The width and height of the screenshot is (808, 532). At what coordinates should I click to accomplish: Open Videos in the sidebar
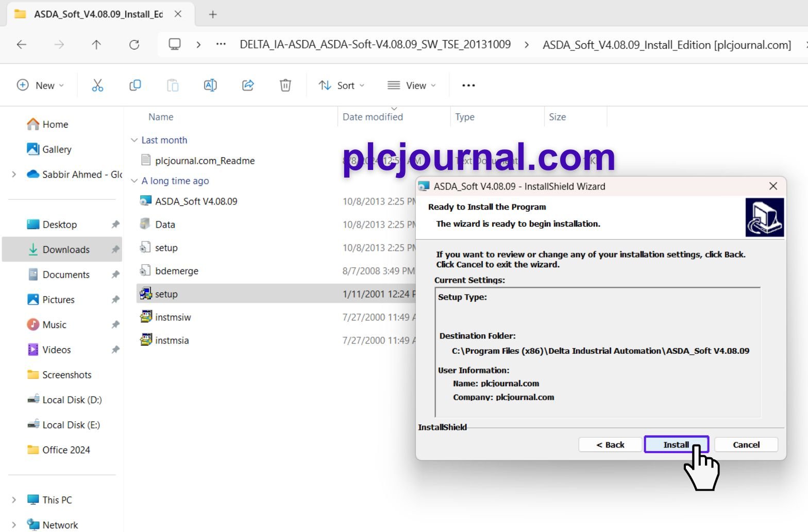(56, 350)
